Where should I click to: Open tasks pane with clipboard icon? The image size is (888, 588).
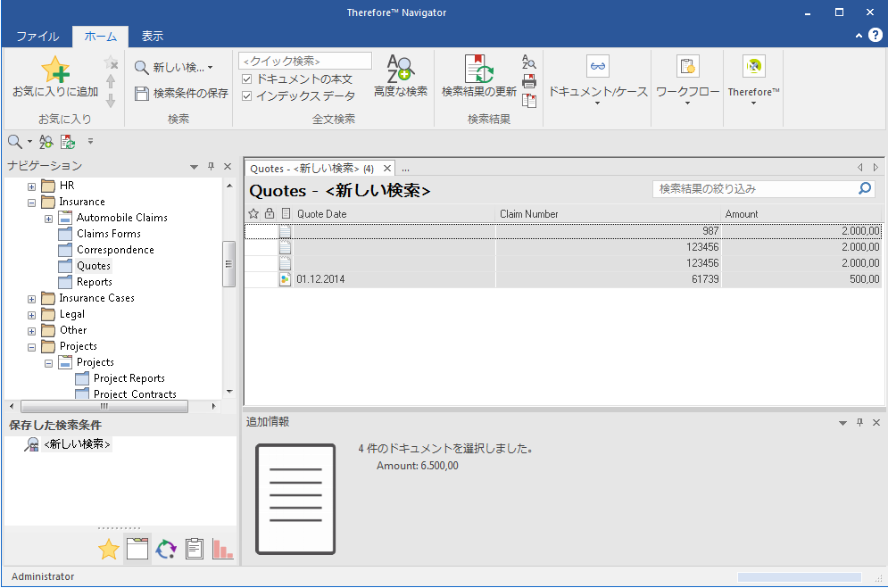195,549
